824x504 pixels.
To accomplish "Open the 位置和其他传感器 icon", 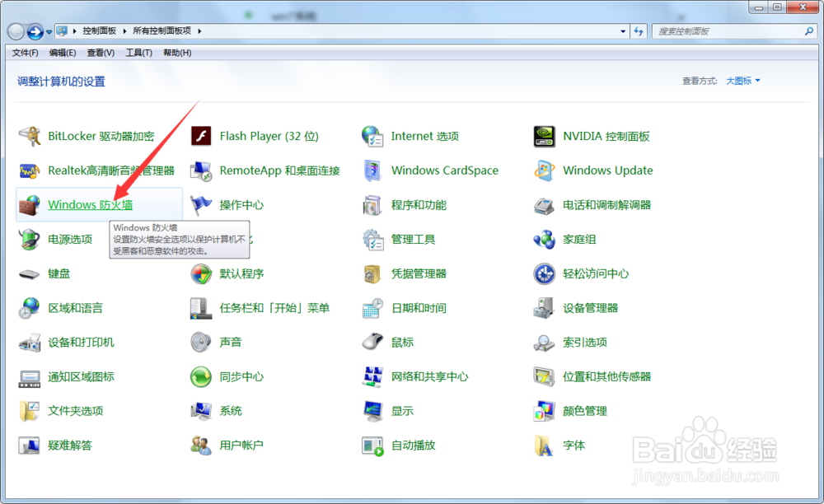I will pyautogui.click(x=544, y=377).
